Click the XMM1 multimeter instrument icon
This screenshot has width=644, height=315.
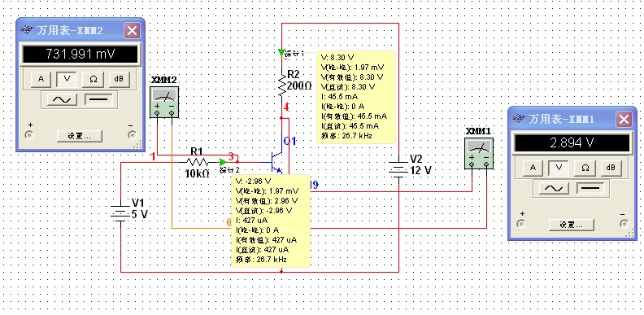479,153
